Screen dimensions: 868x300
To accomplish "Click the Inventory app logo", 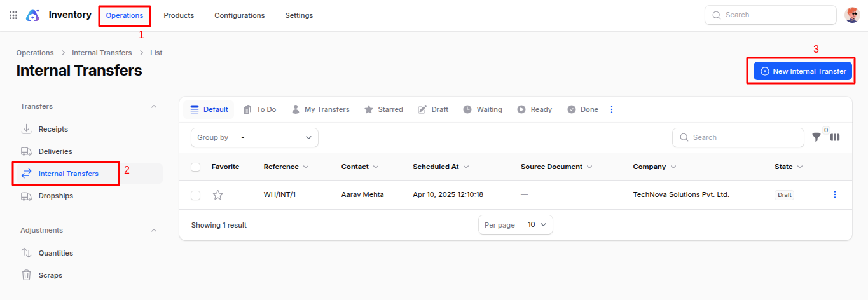I will [33, 15].
